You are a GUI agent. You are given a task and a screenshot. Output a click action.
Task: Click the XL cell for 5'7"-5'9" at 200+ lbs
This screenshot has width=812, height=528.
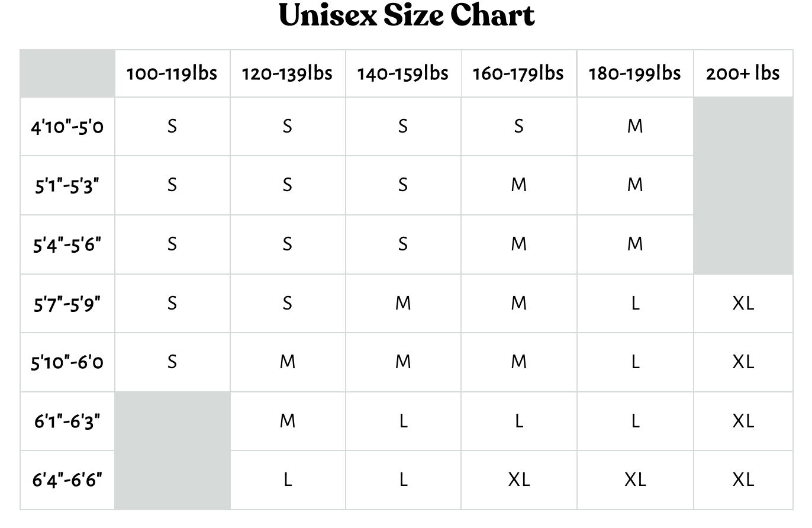pos(743,304)
